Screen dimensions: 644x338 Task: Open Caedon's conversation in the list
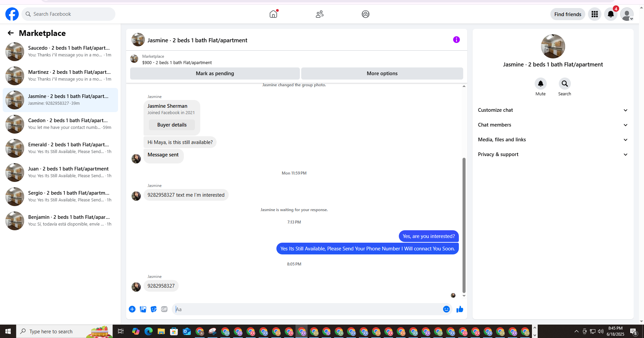tap(60, 124)
